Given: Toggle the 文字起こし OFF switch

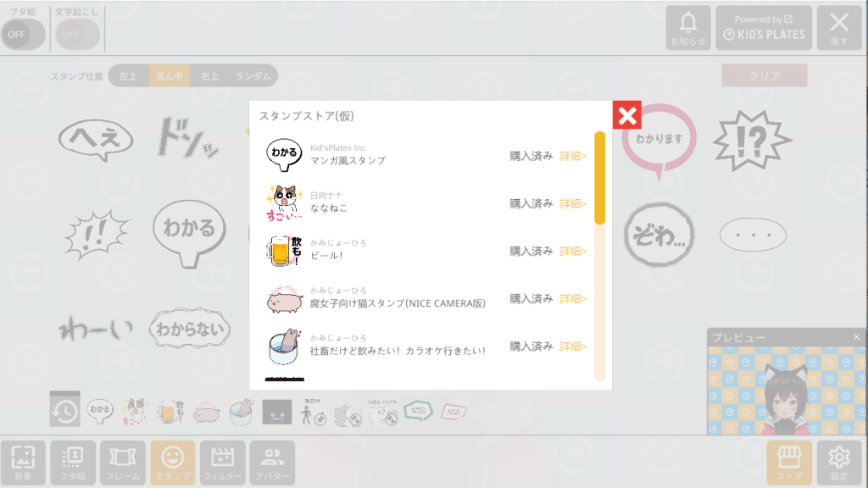Looking at the screenshot, I should tap(77, 34).
